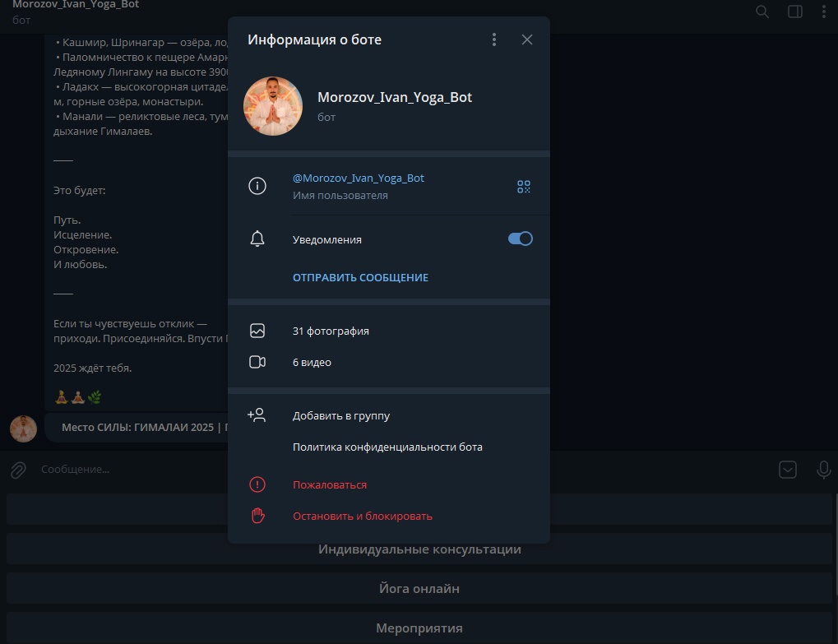
Task: Select Остановить и блокировать
Action: 363,517
